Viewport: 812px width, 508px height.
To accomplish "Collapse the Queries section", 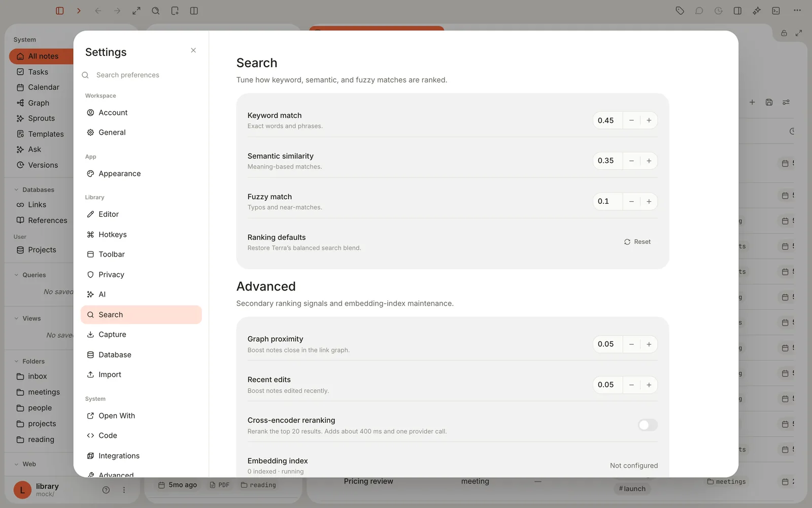I will (x=16, y=275).
